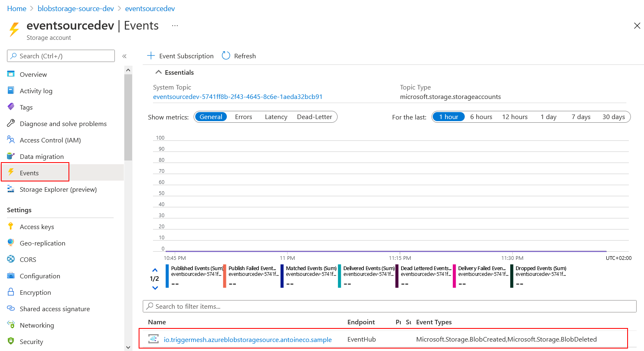Open io.triggermesh.azureblobstoragesource subscription link
The width and height of the screenshot is (644, 351).
248,340
